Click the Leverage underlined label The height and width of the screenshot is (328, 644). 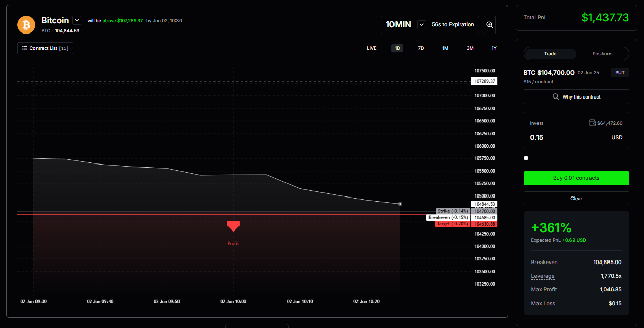[x=543, y=276]
